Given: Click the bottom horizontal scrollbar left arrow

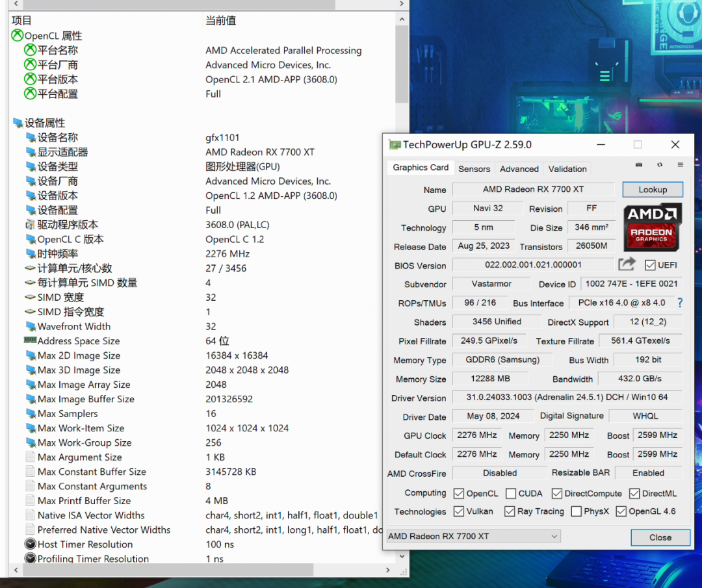Looking at the screenshot, I should point(16,570).
